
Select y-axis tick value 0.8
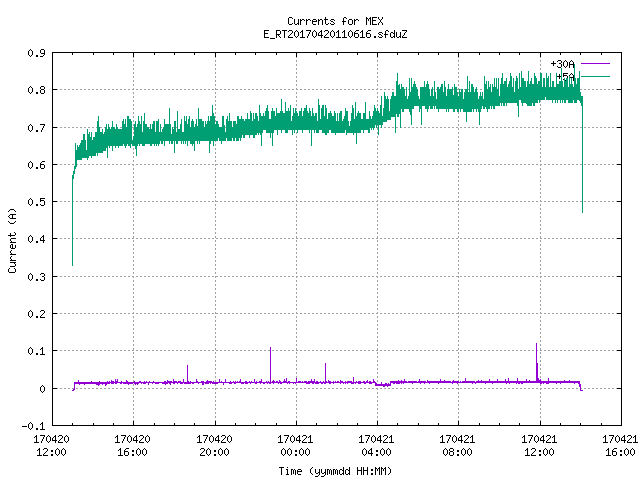click(36, 90)
